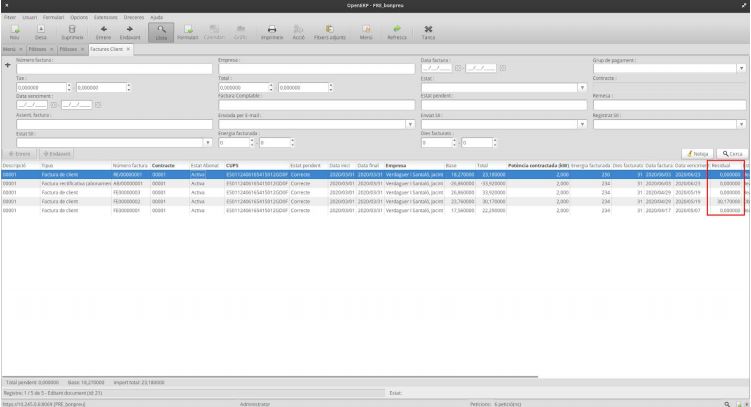Click the Neteja clear button

pos(695,153)
